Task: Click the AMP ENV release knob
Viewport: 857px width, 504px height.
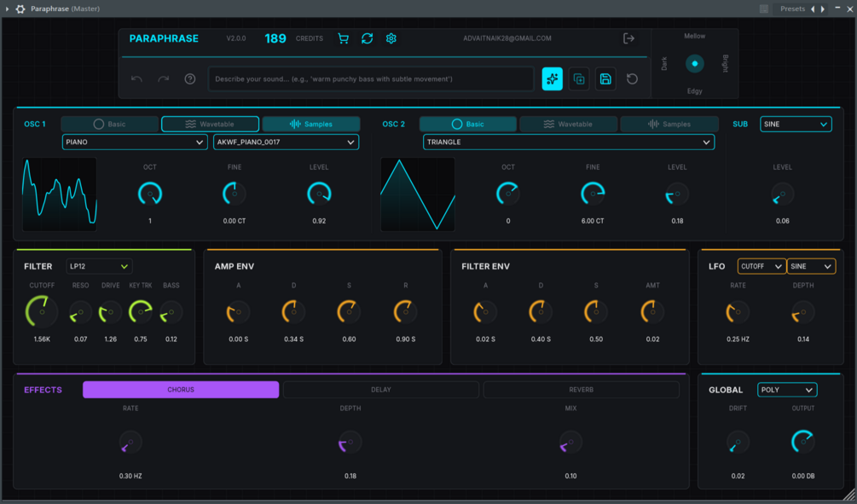Action: 406,312
